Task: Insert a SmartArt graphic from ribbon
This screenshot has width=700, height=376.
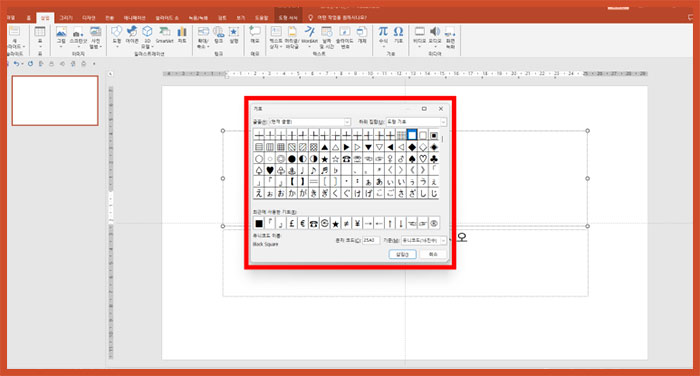Action: [164, 31]
